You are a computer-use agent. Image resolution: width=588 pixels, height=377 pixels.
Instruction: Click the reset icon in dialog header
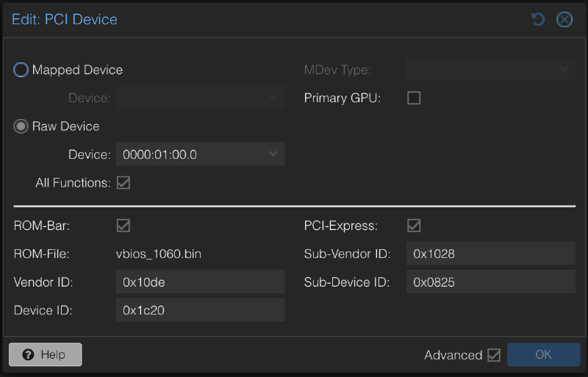538,20
